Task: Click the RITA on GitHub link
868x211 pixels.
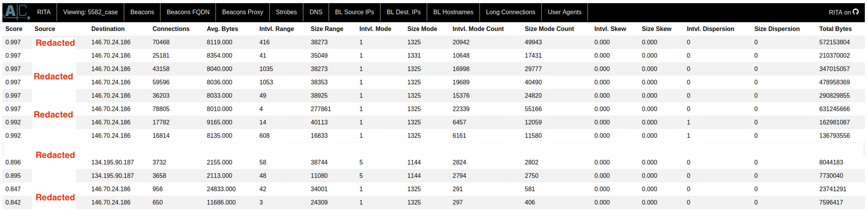Action: [x=839, y=12]
